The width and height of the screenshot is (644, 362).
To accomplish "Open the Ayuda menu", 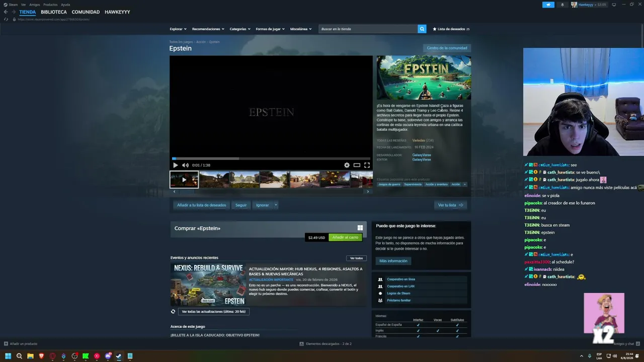I will (65, 5).
